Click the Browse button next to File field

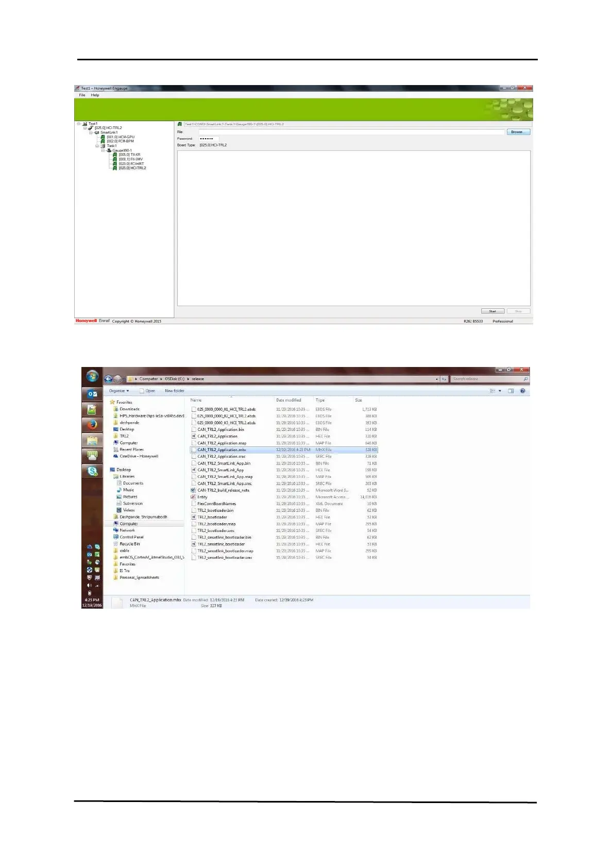click(x=518, y=132)
